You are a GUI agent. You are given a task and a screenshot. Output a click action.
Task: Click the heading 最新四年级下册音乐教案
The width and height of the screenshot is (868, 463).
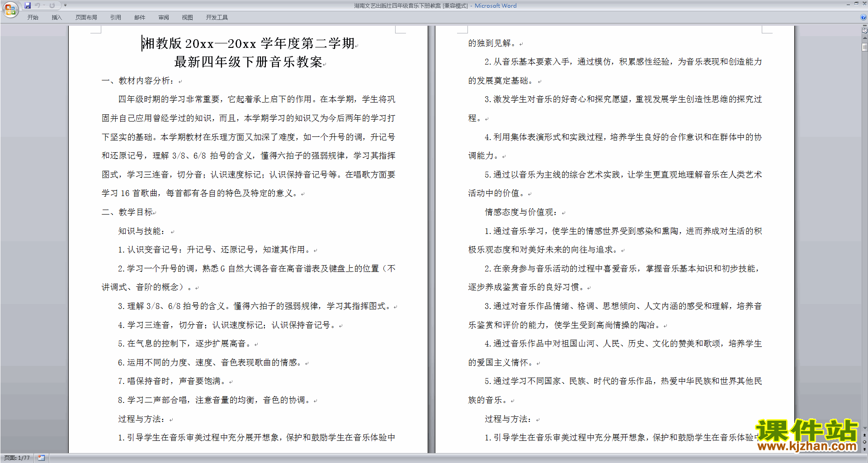click(248, 62)
